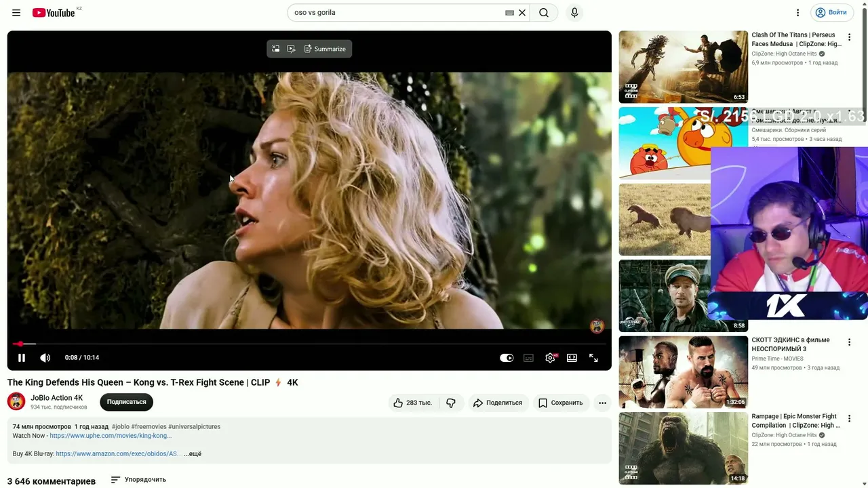Clear the search query with the X
This screenshot has width=868, height=488.
(x=522, y=13)
